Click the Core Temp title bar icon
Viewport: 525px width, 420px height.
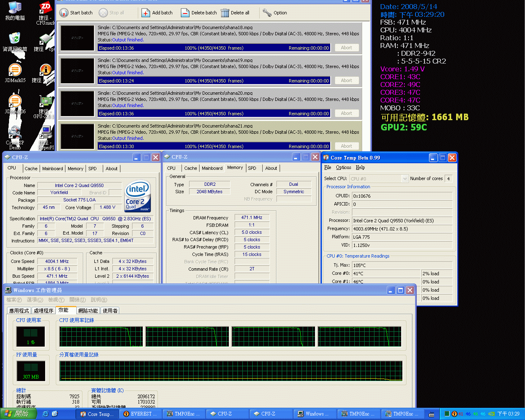326,157
